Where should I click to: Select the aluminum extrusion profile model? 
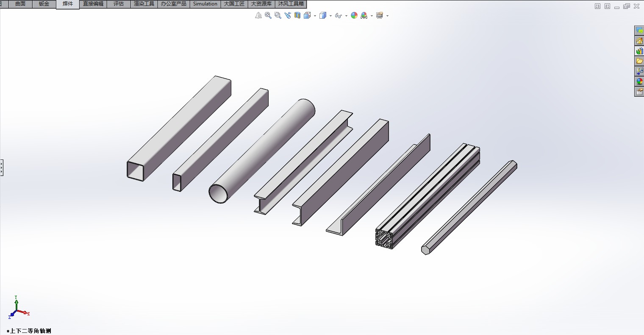427,196
